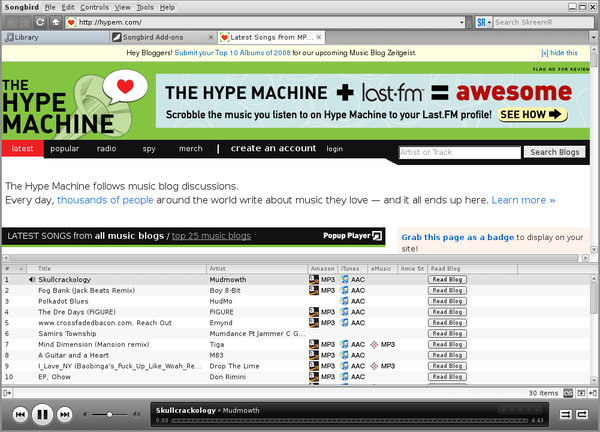Open the search engine selector dropdown

click(x=489, y=23)
